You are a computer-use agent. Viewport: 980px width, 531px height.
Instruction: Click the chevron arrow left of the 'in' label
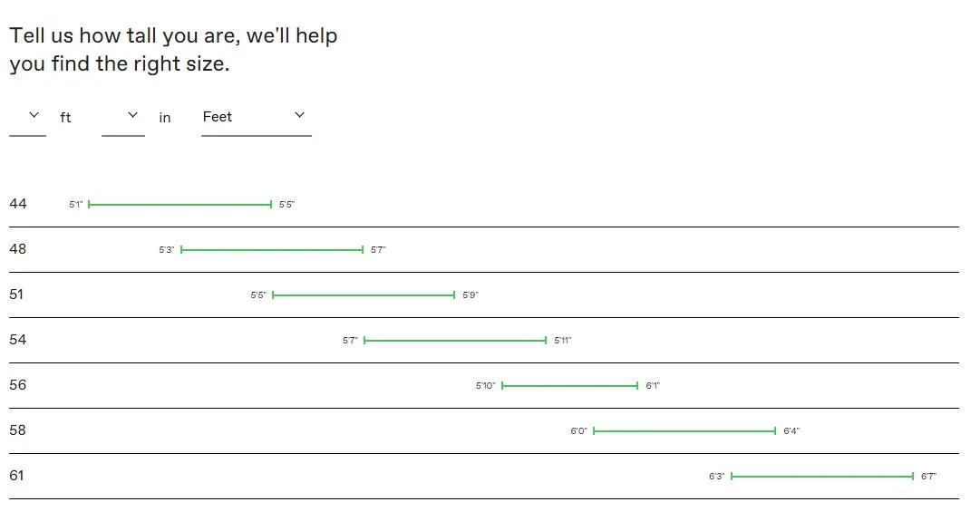tap(132, 115)
